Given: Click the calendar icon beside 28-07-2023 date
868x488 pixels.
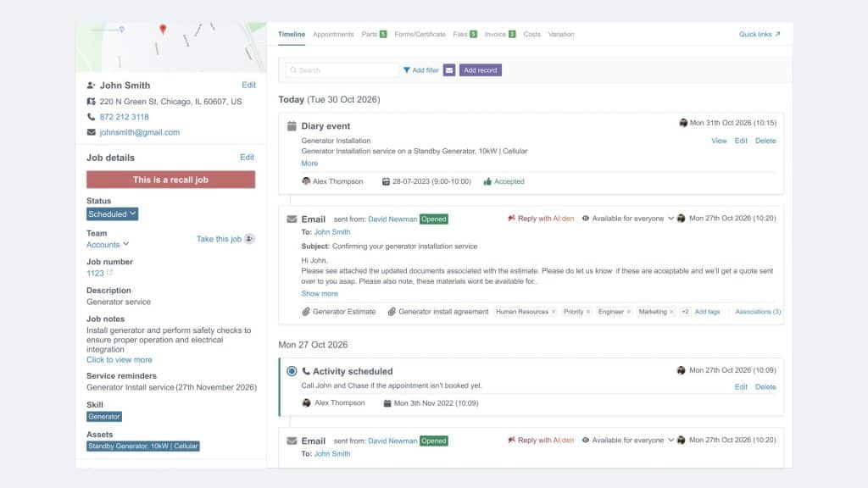Looking at the screenshot, I should 386,181.
